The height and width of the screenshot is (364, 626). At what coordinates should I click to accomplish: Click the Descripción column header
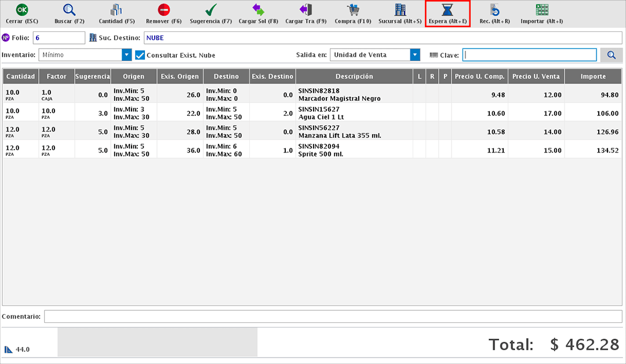(354, 77)
